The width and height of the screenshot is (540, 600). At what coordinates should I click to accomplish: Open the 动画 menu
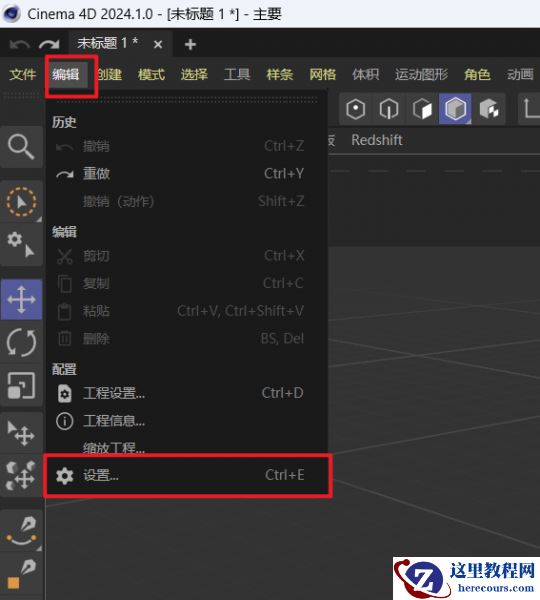point(520,74)
